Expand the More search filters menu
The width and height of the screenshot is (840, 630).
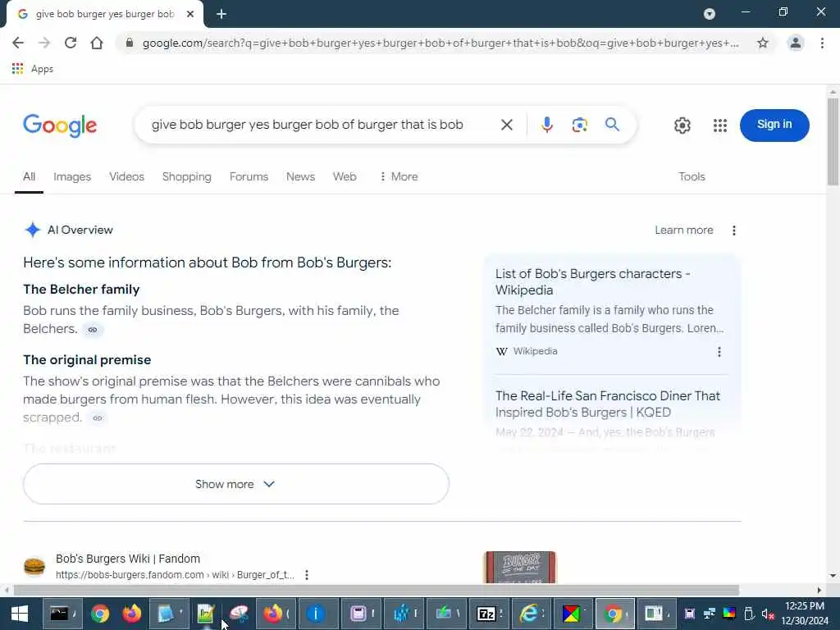(x=399, y=177)
